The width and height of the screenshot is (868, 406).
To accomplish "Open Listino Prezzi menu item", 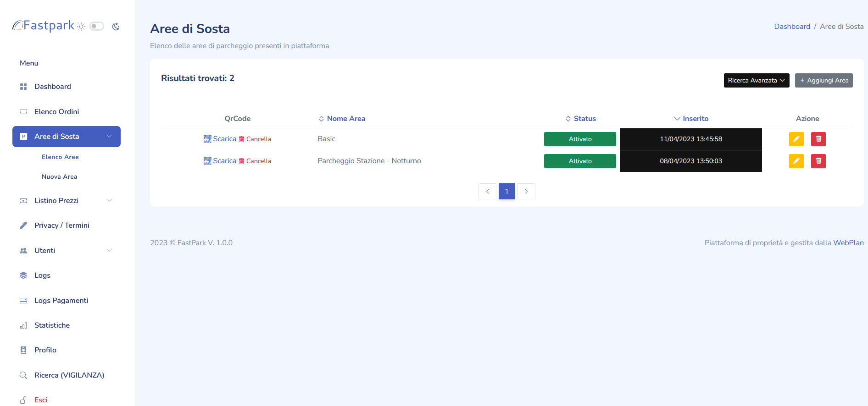I will pos(67,201).
